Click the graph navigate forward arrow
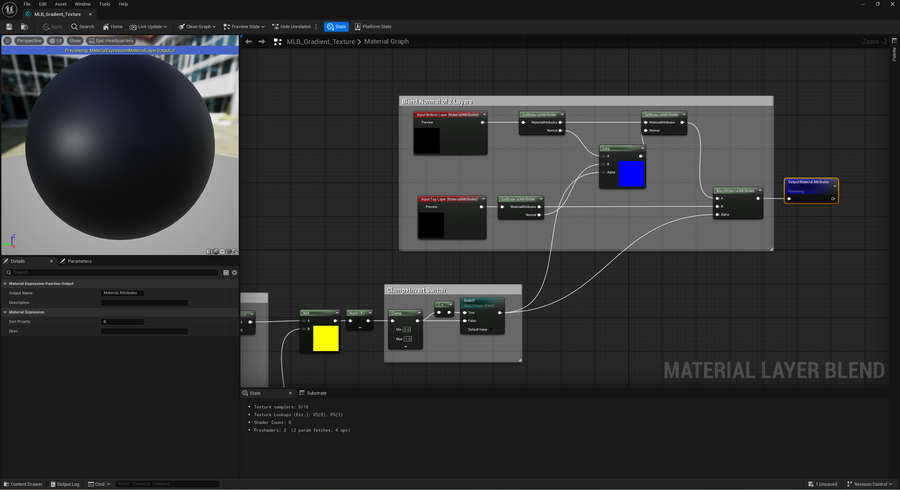Viewport: 900px width, 490px height. point(262,42)
